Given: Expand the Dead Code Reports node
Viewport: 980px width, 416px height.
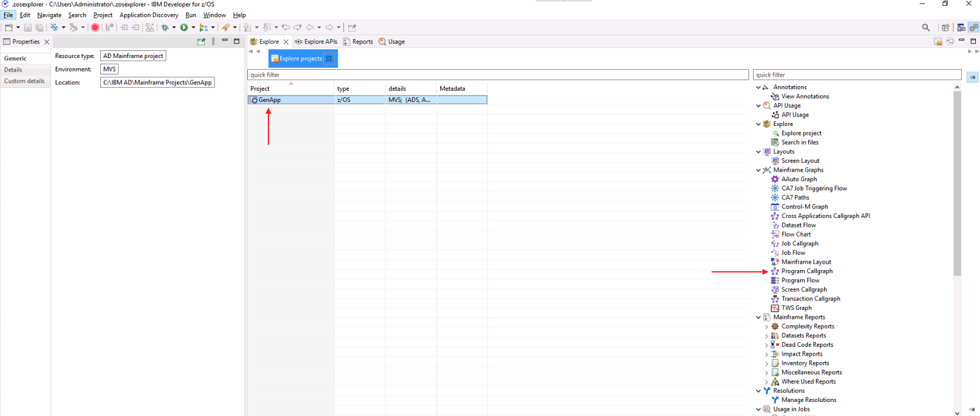Looking at the screenshot, I should pos(767,345).
